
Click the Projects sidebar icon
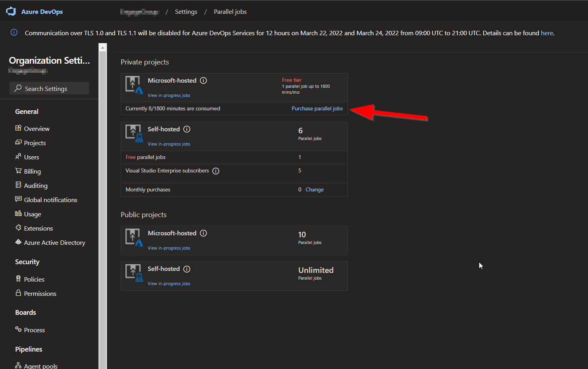[x=18, y=142]
